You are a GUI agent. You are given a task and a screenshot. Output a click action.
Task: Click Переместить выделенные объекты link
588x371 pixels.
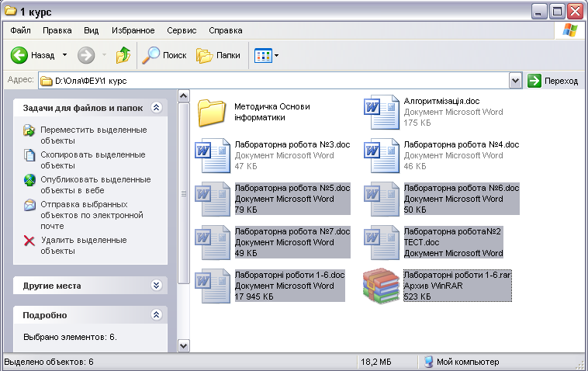tap(94, 135)
